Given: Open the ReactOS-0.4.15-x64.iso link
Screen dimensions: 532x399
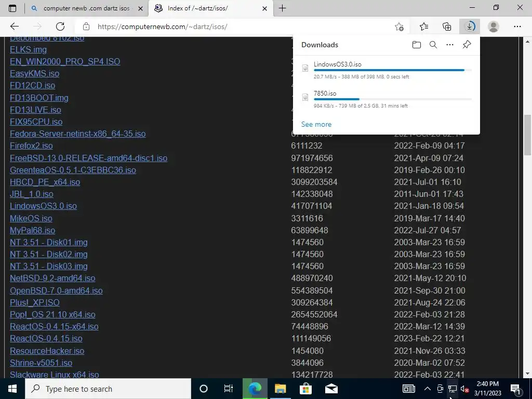Looking at the screenshot, I should pyautogui.click(x=54, y=326).
